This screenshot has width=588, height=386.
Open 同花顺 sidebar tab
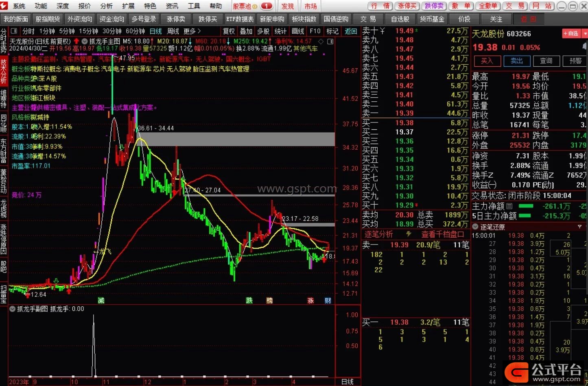tap(4, 123)
